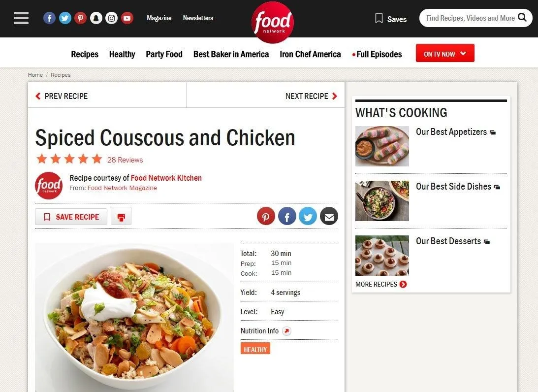Viewport: 538px width, 392px height.
Task: Go back to PREV RECIPE
Action: pyautogui.click(x=62, y=96)
